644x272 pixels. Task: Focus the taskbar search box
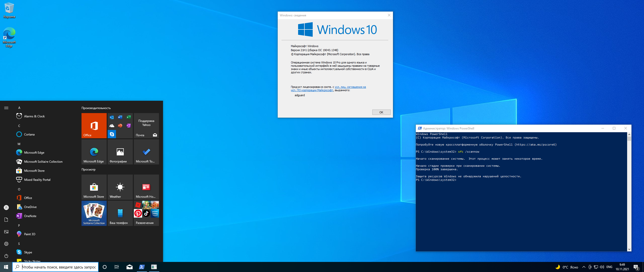click(x=55, y=267)
